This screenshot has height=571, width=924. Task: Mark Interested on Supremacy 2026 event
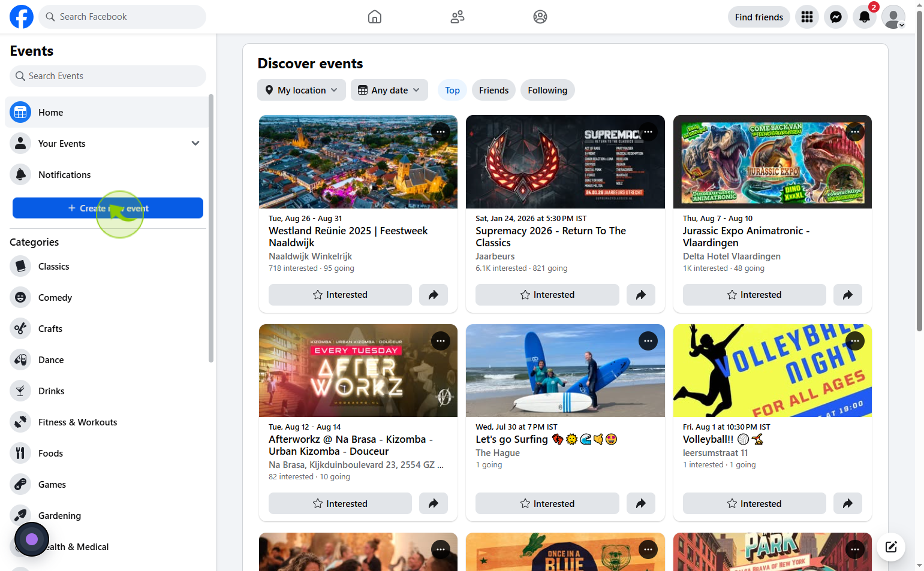547,295
